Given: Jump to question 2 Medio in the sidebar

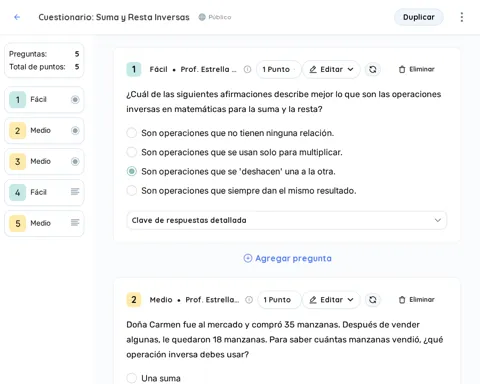Looking at the screenshot, I should 44,131.
